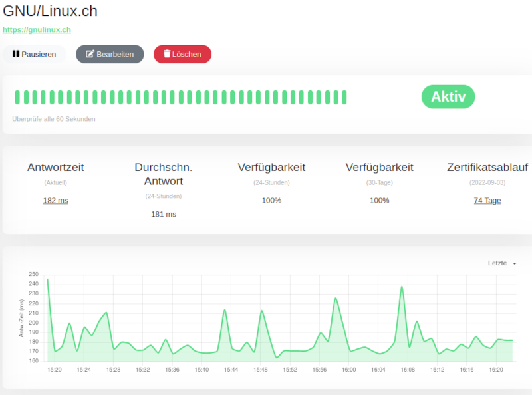Click the 16:20 label on the time axis
This screenshot has width=532, height=395.
[x=496, y=370]
